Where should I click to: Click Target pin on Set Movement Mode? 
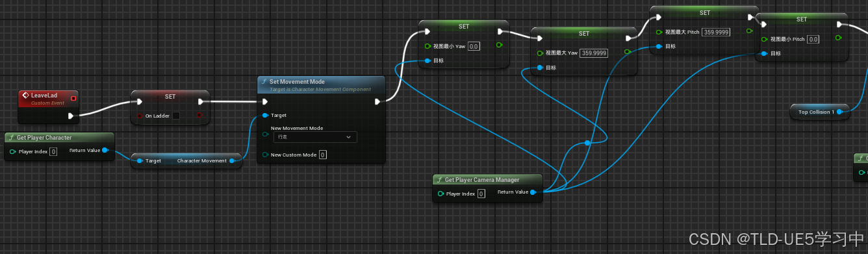[x=265, y=116]
